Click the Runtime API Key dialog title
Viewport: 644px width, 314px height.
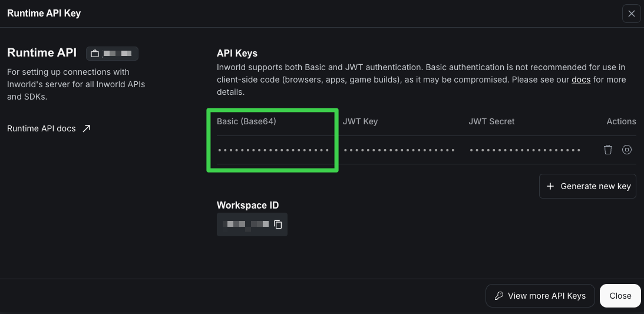click(x=44, y=13)
